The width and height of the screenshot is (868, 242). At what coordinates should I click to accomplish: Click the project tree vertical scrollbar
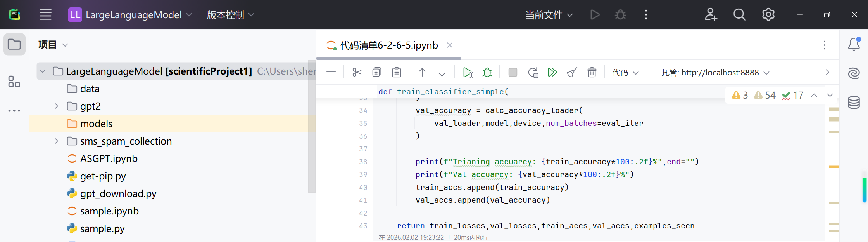[x=312, y=126]
